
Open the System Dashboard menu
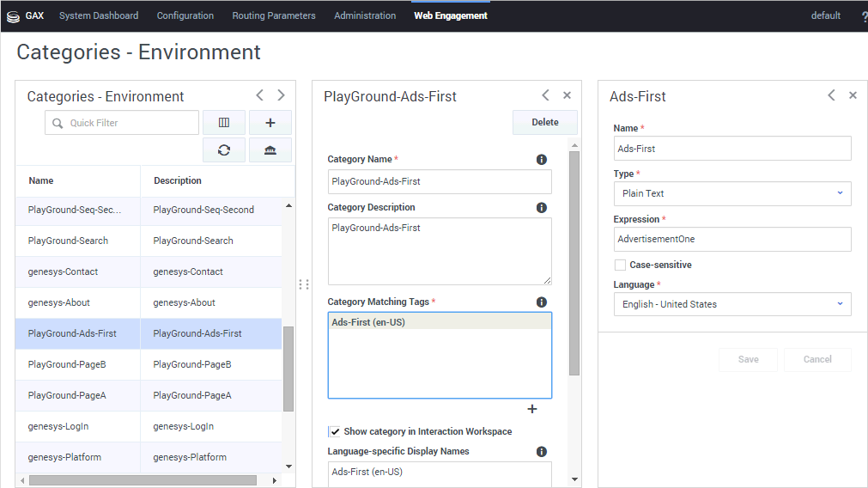99,15
